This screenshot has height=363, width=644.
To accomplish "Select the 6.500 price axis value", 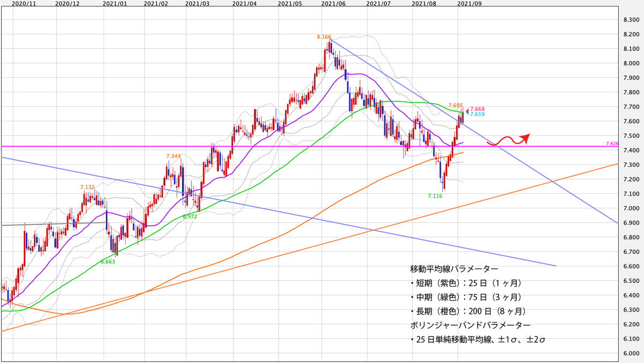I will 631,281.
